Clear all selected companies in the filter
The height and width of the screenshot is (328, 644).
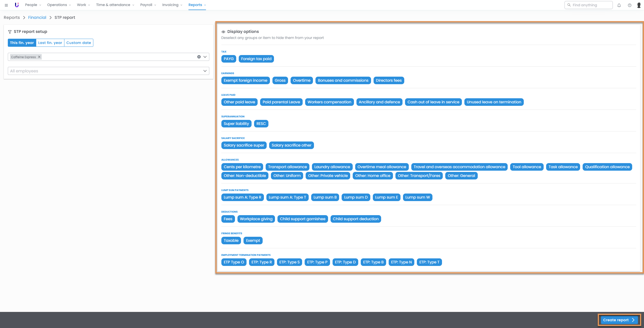tap(199, 57)
